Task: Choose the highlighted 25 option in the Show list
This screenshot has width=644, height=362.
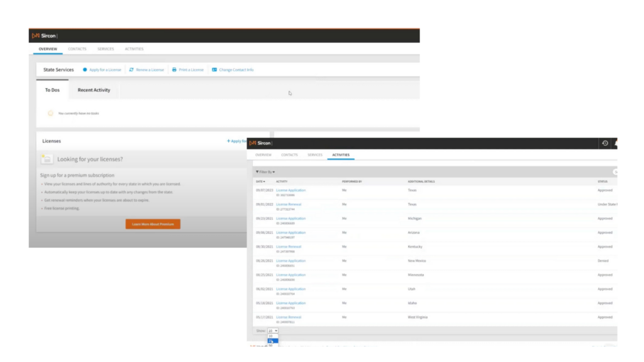Action: 273,341
